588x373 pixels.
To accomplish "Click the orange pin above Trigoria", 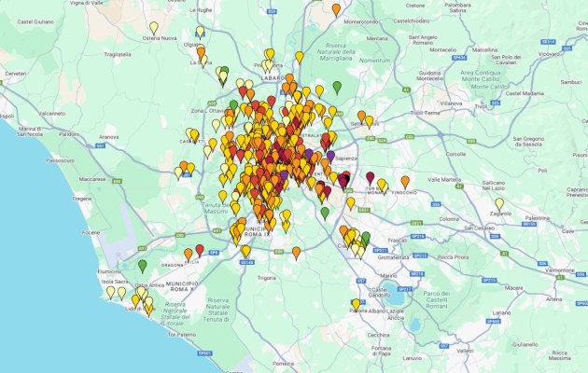I will point(296,252).
